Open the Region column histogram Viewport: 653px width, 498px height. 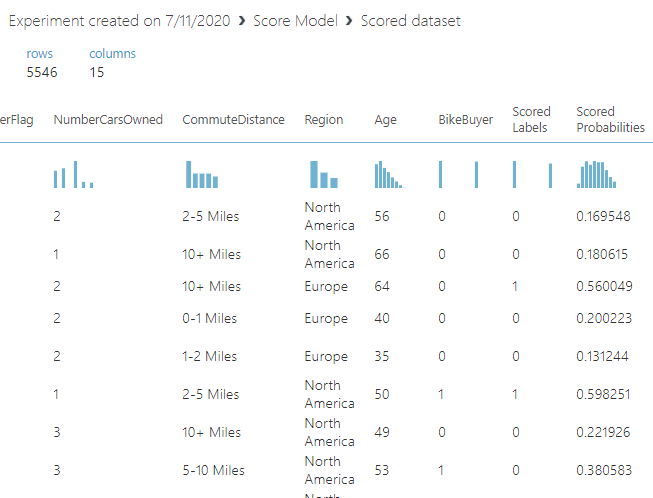[324, 175]
